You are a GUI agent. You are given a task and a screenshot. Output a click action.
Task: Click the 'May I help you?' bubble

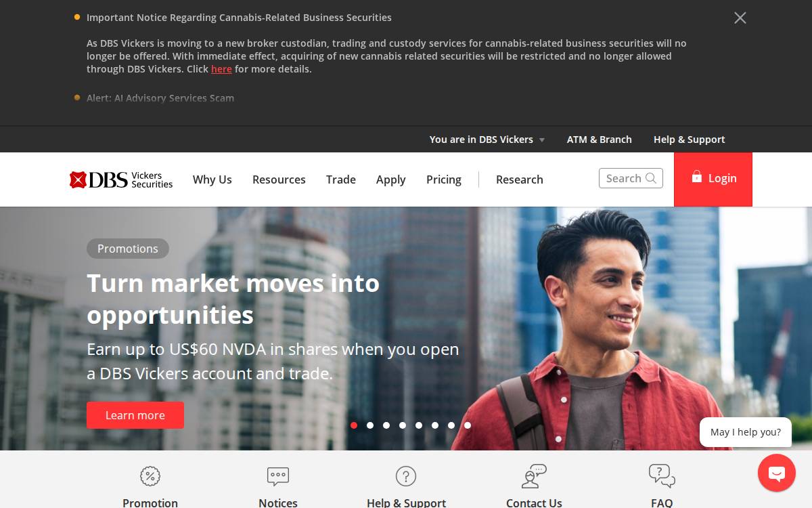pos(746,432)
